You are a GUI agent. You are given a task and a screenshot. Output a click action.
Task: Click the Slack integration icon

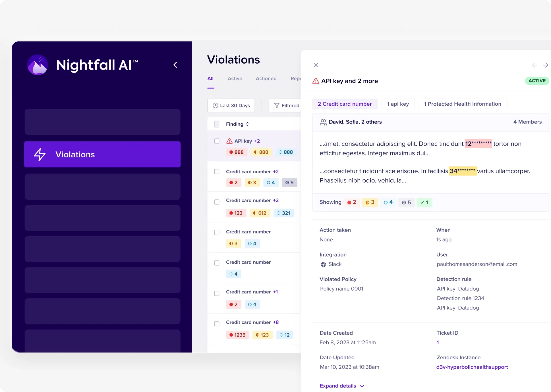323,264
